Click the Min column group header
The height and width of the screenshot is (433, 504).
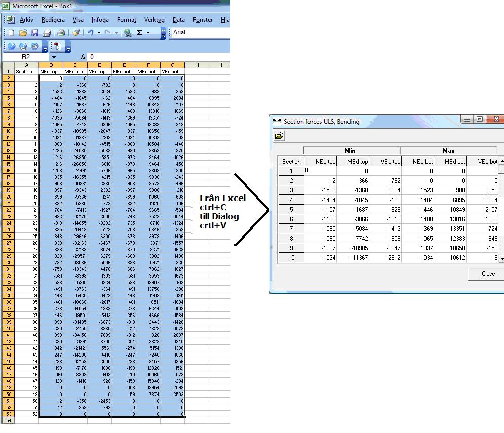(x=352, y=151)
